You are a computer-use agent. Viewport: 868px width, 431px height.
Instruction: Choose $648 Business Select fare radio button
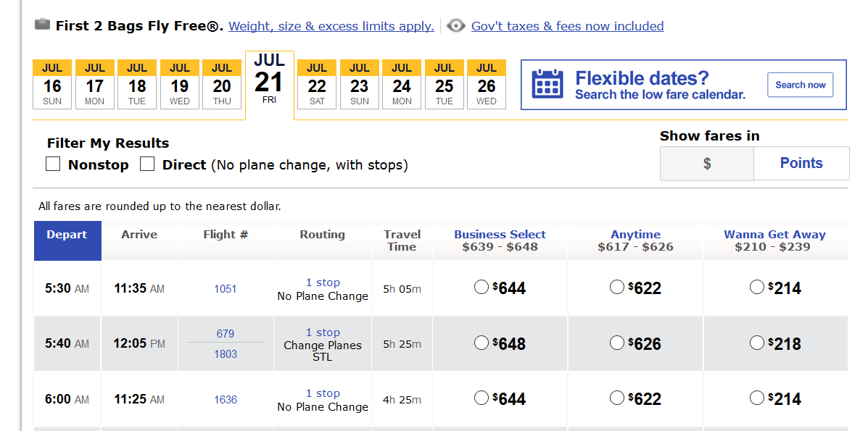(481, 343)
